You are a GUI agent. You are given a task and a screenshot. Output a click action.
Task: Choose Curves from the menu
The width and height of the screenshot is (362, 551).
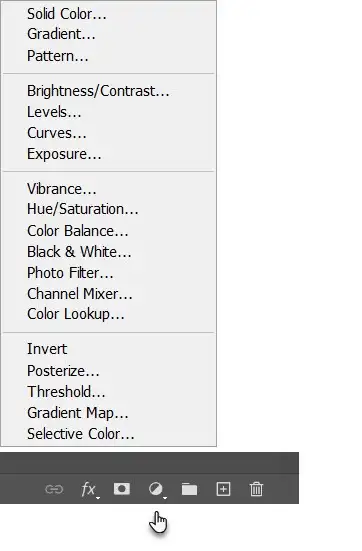pyautogui.click(x=57, y=133)
